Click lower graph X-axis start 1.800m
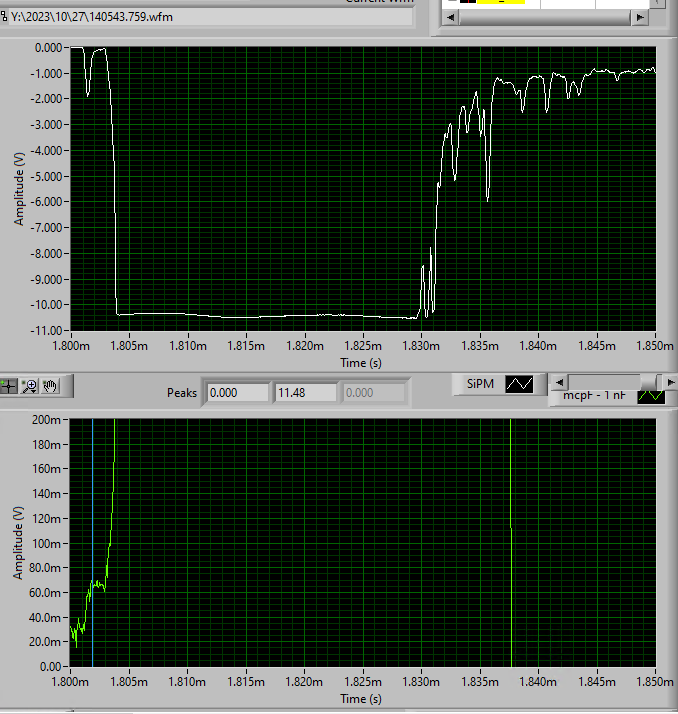Image resolution: width=678 pixels, height=714 pixels. 70,682
